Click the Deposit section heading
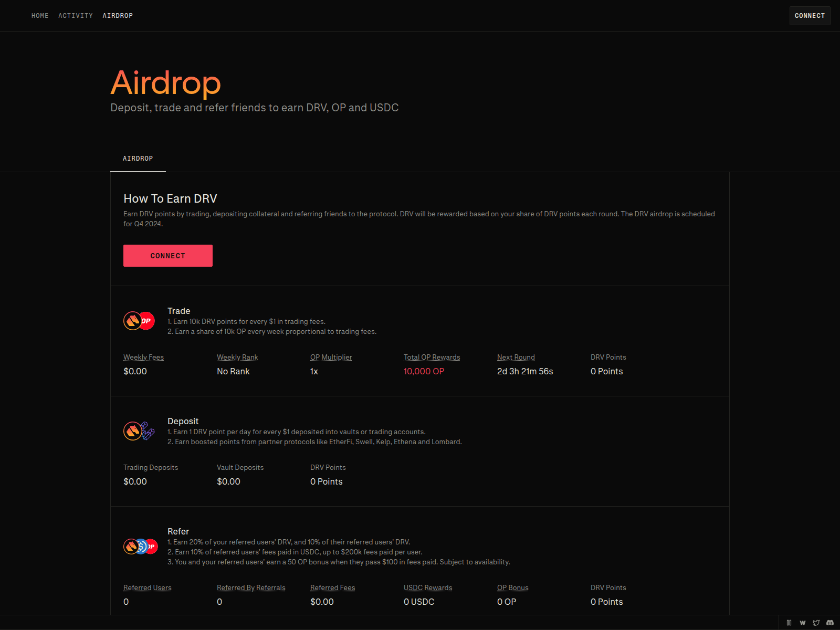The image size is (840, 630). tap(183, 421)
